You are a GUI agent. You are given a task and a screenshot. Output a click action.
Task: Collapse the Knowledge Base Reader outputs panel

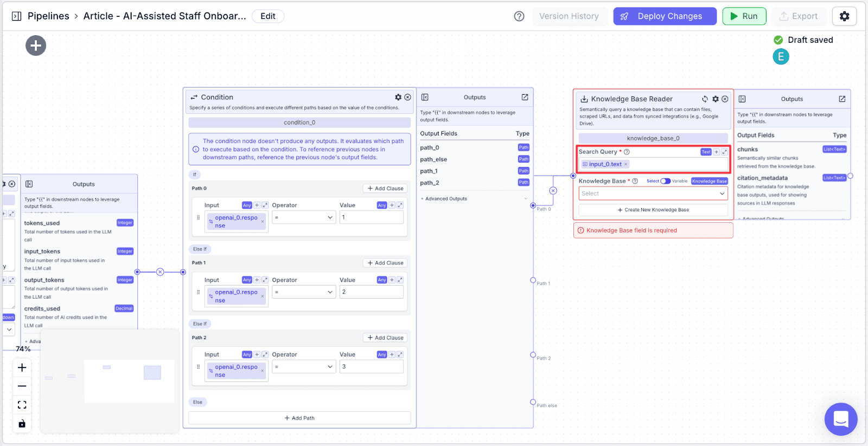pos(742,99)
